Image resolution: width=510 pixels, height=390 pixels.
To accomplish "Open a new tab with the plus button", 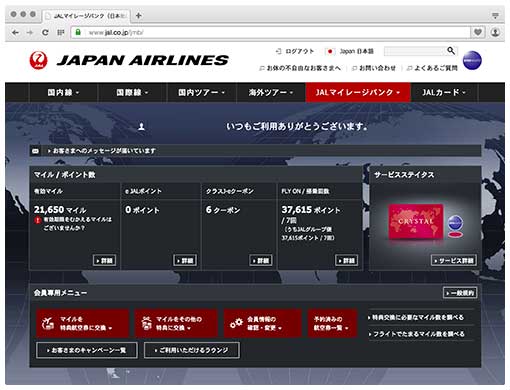I will click(139, 15).
